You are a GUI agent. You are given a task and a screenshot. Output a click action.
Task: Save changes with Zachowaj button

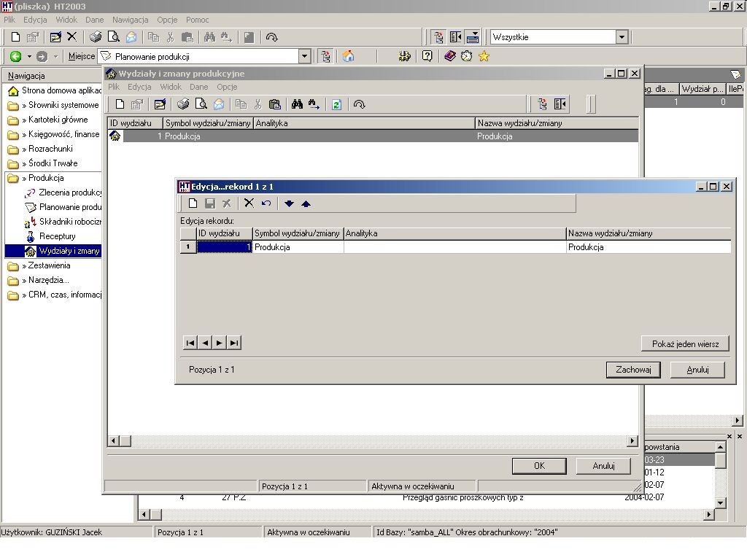(x=633, y=370)
